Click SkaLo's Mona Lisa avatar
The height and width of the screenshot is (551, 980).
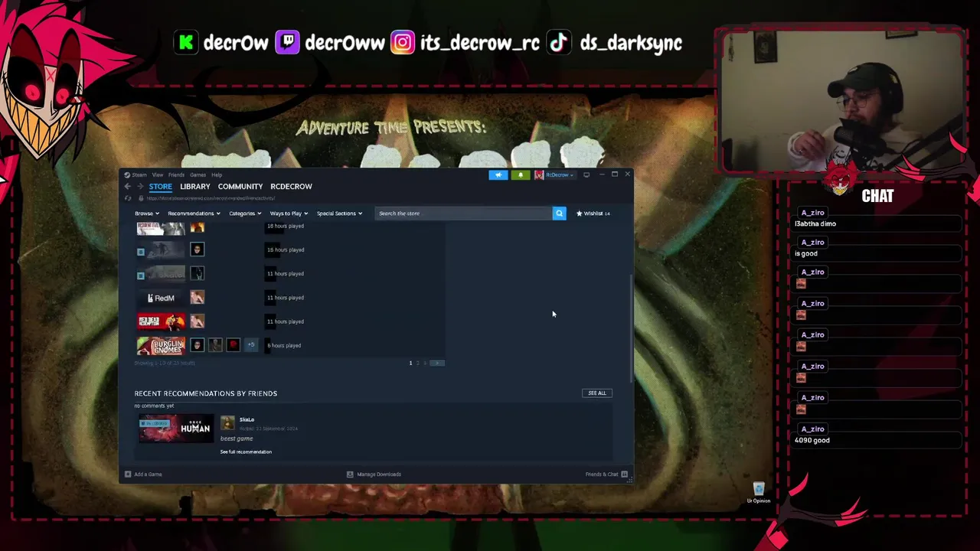(x=227, y=423)
